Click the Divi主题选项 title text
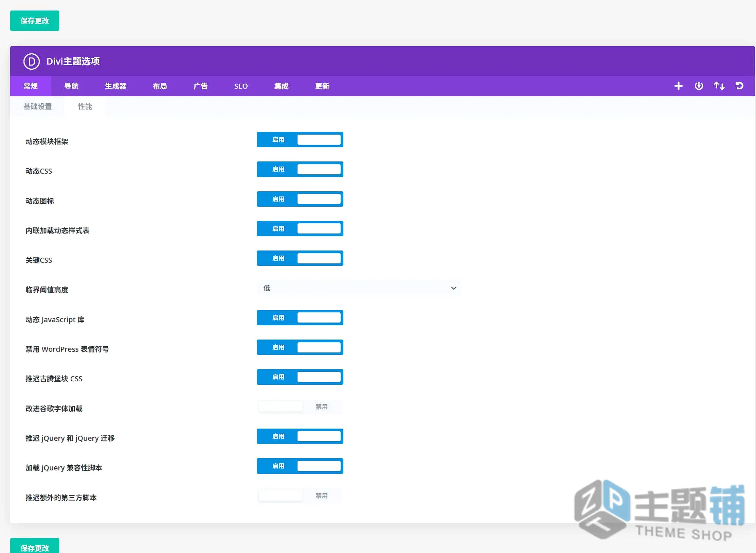The width and height of the screenshot is (756, 553). coord(73,62)
